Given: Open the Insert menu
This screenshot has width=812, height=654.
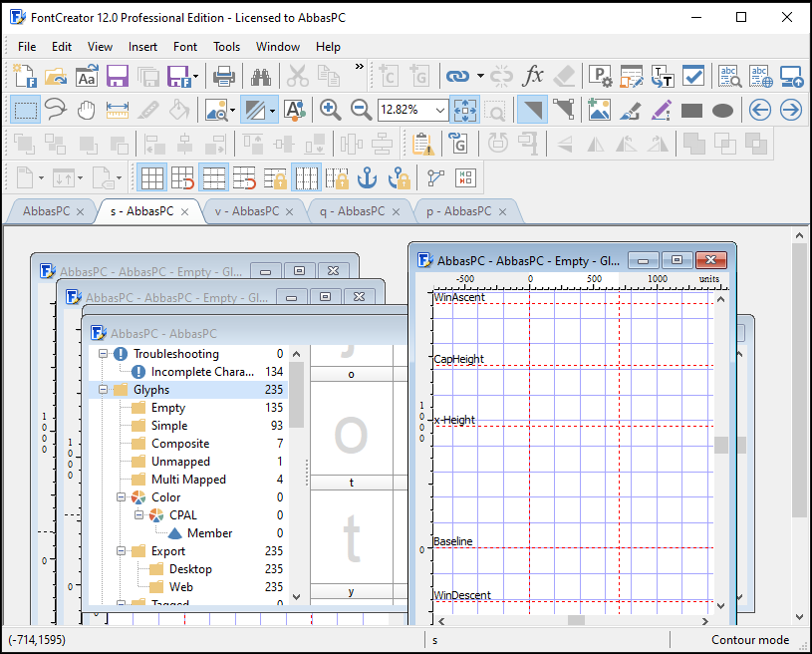Looking at the screenshot, I should click(142, 47).
